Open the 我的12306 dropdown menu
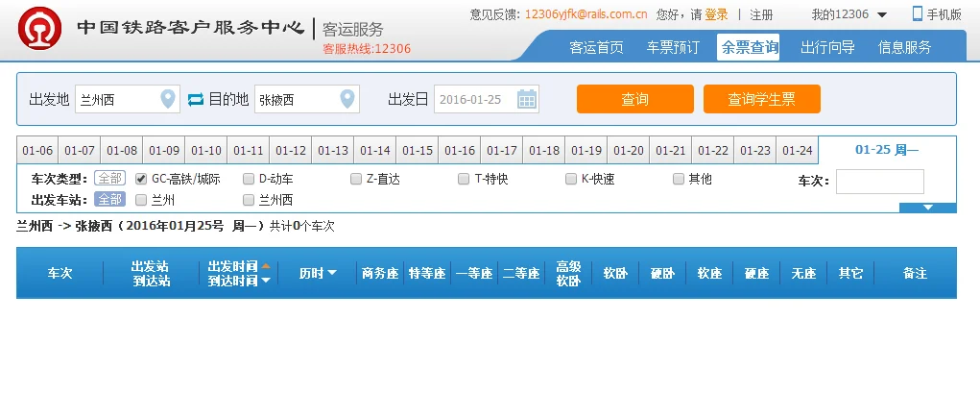The width and height of the screenshot is (980, 418). 849,14
